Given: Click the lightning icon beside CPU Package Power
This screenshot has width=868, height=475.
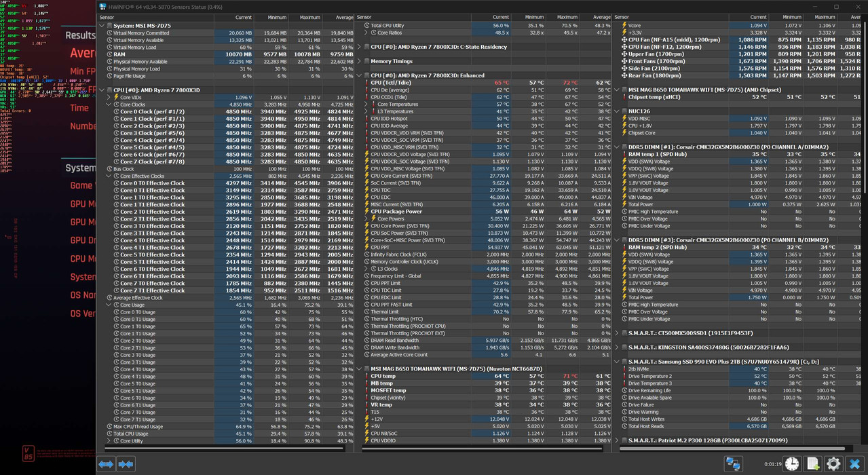Looking at the screenshot, I should click(366, 212).
